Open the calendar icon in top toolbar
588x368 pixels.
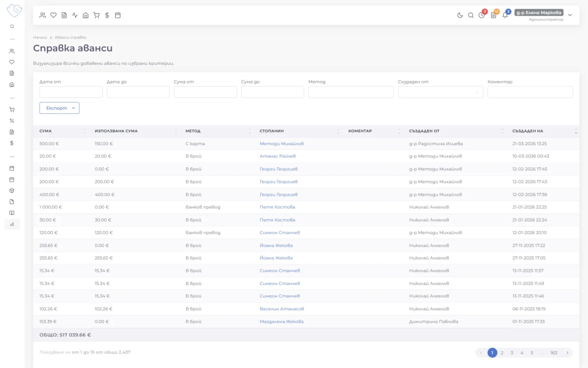tap(118, 15)
